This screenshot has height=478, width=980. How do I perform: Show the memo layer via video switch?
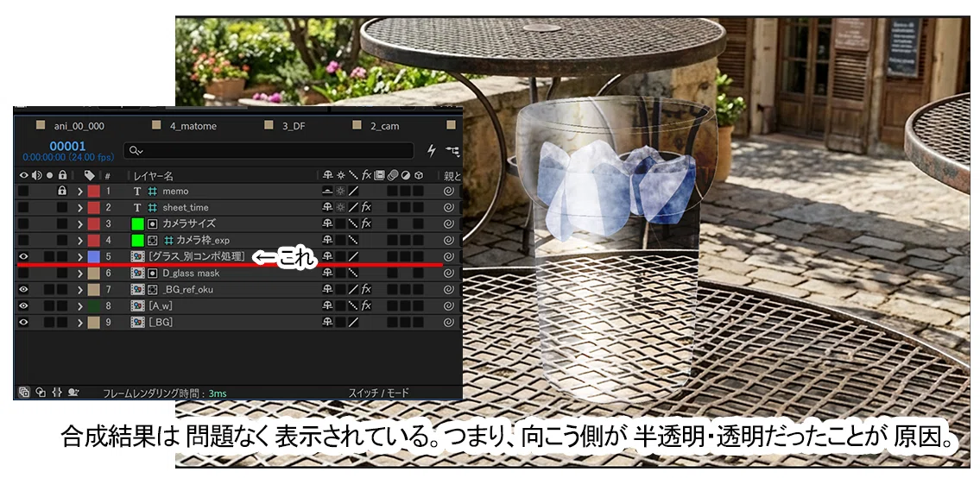24,192
